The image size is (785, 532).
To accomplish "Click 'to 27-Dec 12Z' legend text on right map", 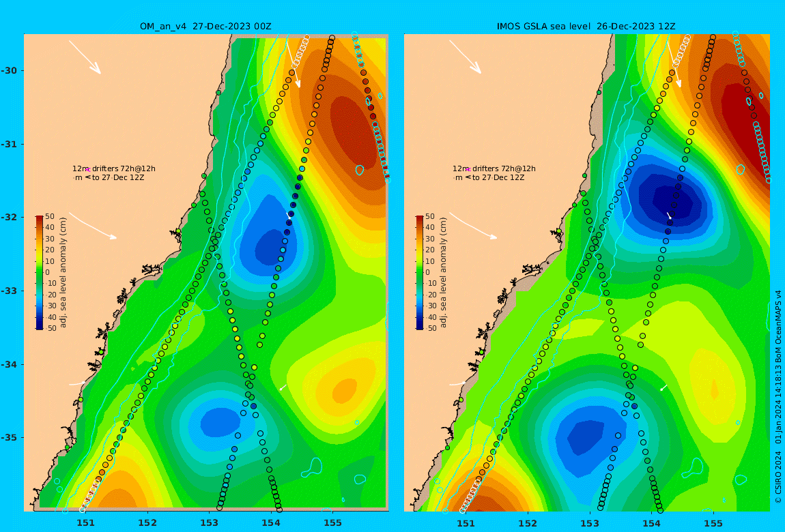I will pyautogui.click(x=498, y=177).
